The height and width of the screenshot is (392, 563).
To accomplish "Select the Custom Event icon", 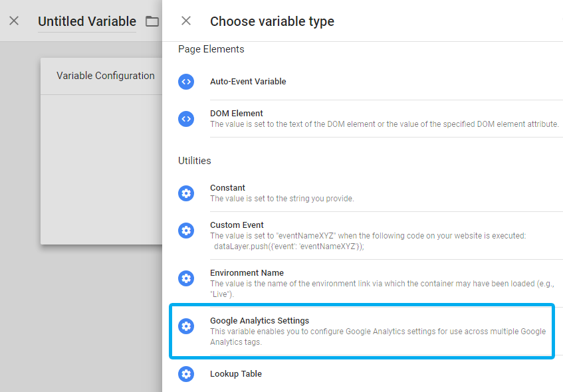I will (x=186, y=231).
